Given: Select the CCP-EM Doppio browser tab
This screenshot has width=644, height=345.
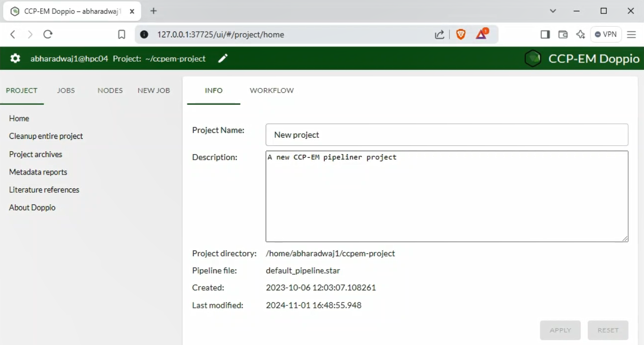Looking at the screenshot, I should click(x=72, y=11).
